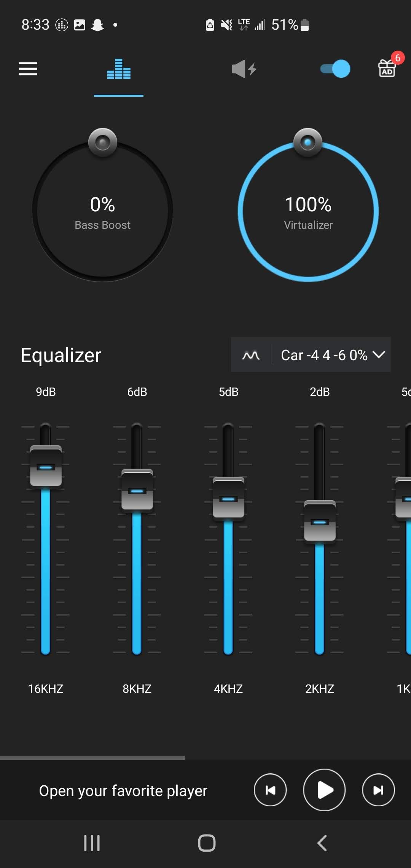Open the hamburger navigation menu
Image resolution: width=411 pixels, height=868 pixels.
point(28,69)
